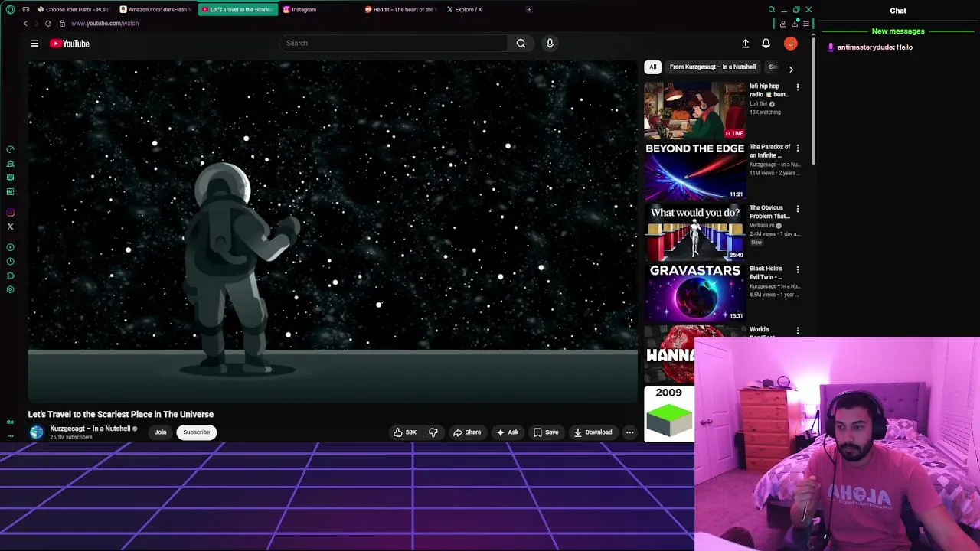Open the orange 'J' account avatar menu

point(791,44)
